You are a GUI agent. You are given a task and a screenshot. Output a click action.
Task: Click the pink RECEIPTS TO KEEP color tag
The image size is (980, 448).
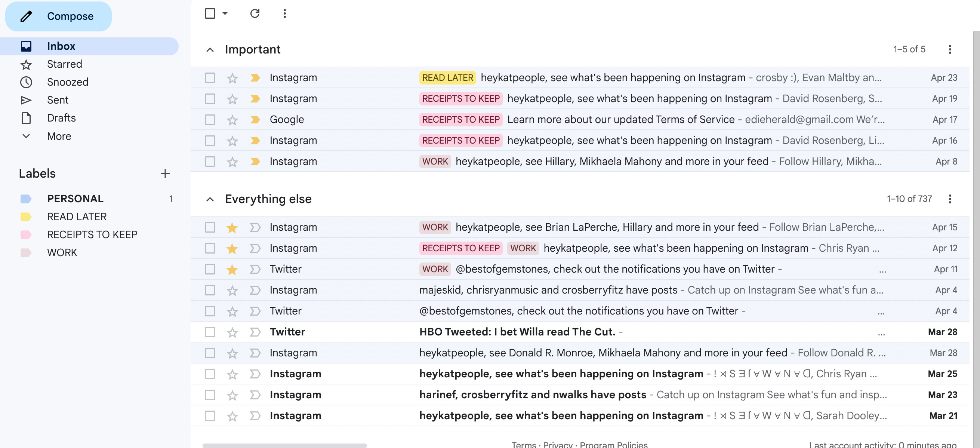25,234
